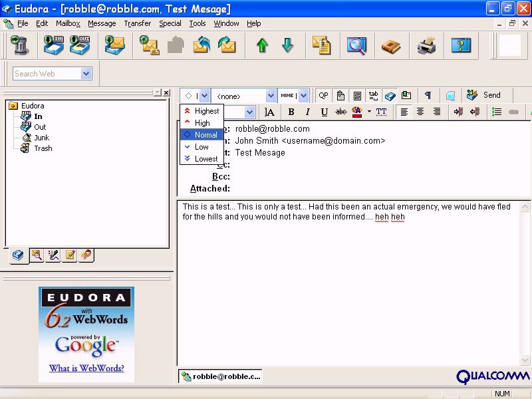Click the New Message toolbar icon
This screenshot has height=399, width=532.
coord(149,45)
